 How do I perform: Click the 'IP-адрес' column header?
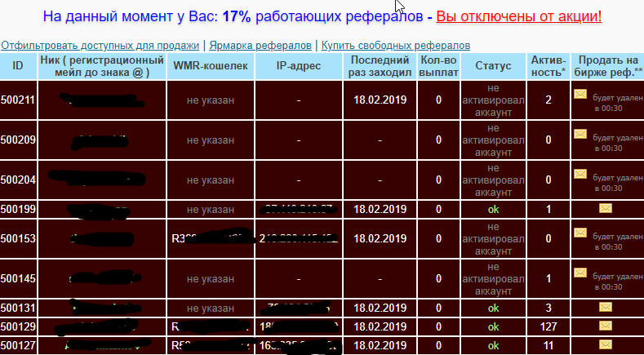tap(299, 67)
